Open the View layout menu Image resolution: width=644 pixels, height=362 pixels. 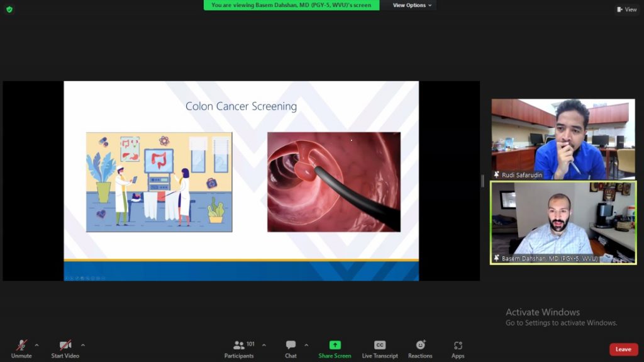(627, 9)
